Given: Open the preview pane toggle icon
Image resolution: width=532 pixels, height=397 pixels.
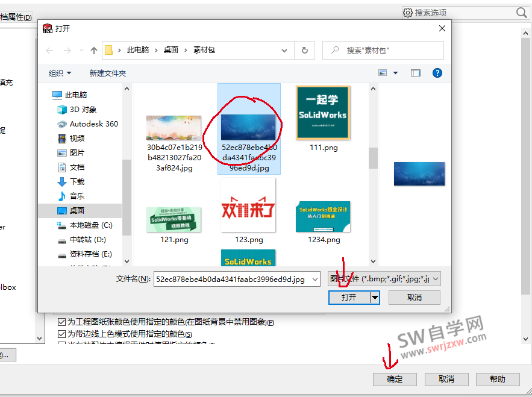Looking at the screenshot, I should 415,72.
